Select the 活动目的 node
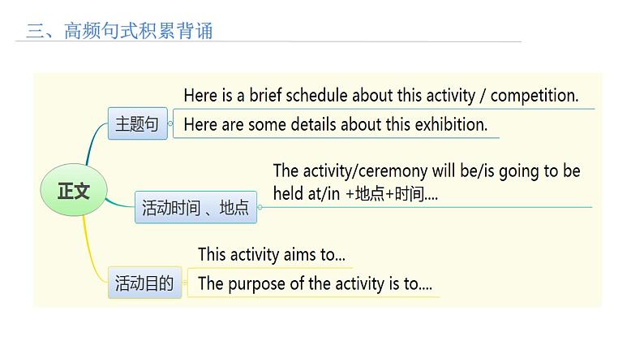644x363 pixels. [x=144, y=283]
